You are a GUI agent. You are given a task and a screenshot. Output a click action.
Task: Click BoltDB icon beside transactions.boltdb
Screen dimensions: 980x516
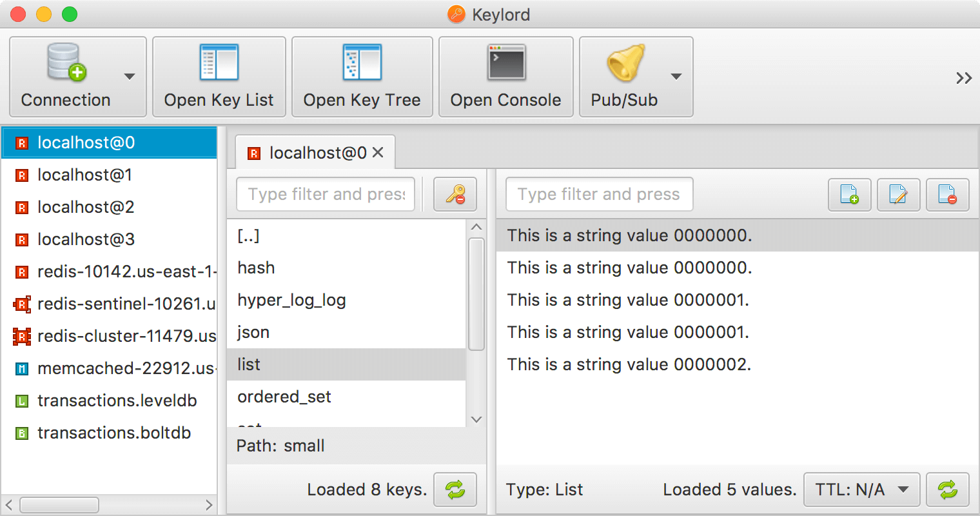(22, 433)
